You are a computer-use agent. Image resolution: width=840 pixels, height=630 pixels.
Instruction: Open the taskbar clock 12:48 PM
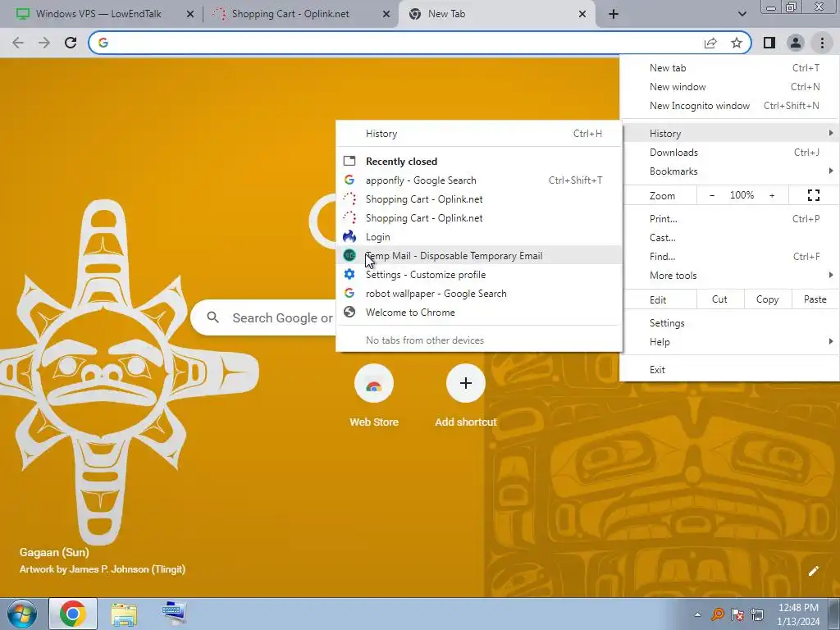[x=798, y=614]
